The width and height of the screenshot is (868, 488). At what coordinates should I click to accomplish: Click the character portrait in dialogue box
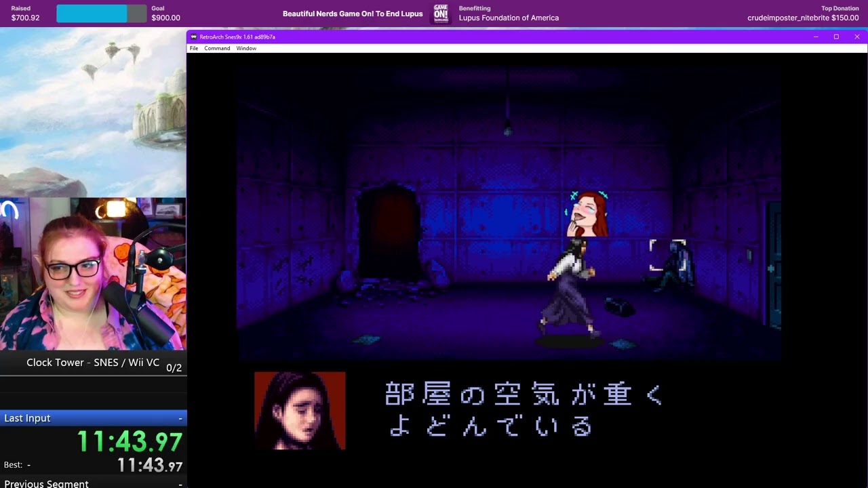coord(300,411)
